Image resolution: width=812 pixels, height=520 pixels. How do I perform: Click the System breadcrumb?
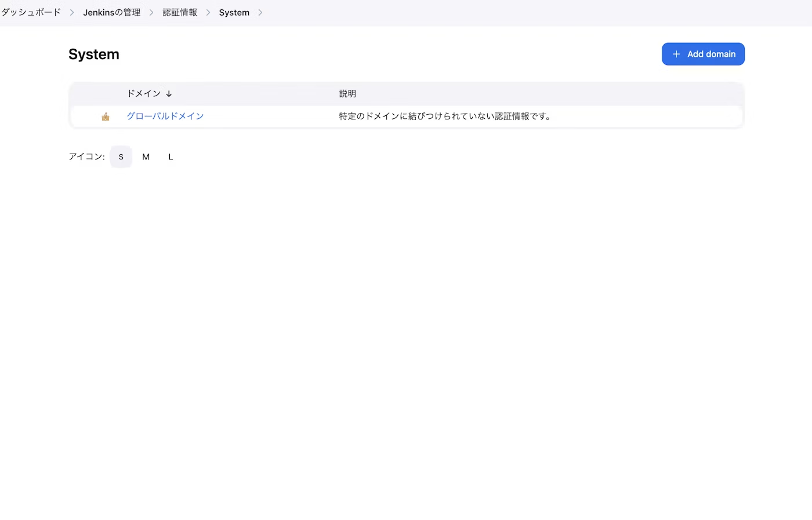pos(234,12)
